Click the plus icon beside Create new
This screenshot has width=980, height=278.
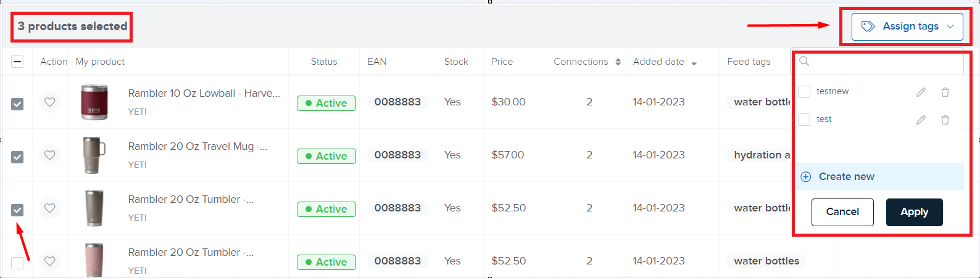pyautogui.click(x=806, y=177)
